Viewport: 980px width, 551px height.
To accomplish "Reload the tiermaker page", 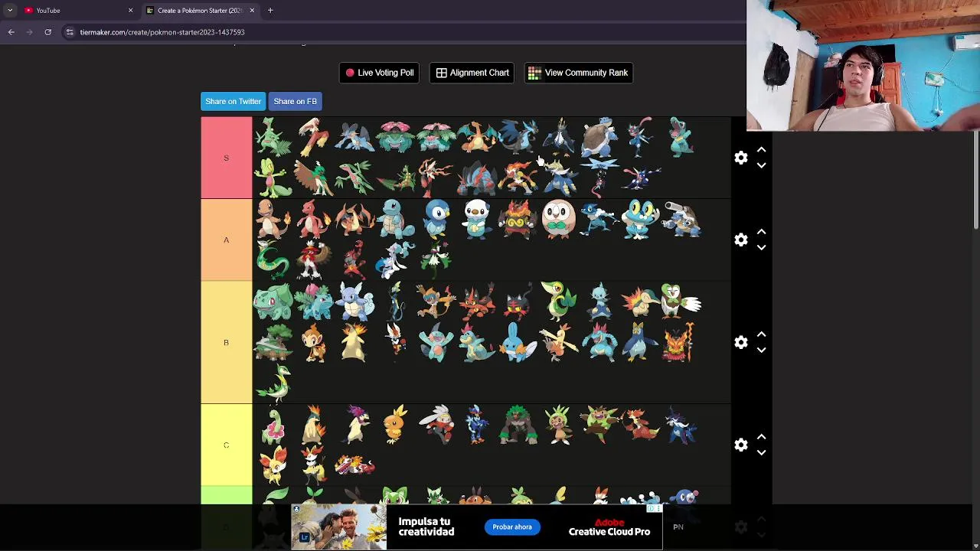I will click(x=47, y=32).
